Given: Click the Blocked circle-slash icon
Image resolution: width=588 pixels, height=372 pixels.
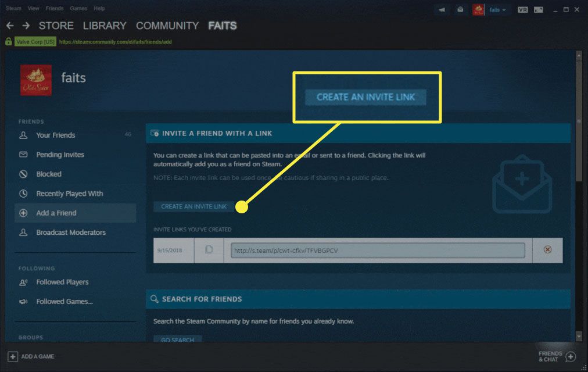Looking at the screenshot, I should tap(23, 174).
